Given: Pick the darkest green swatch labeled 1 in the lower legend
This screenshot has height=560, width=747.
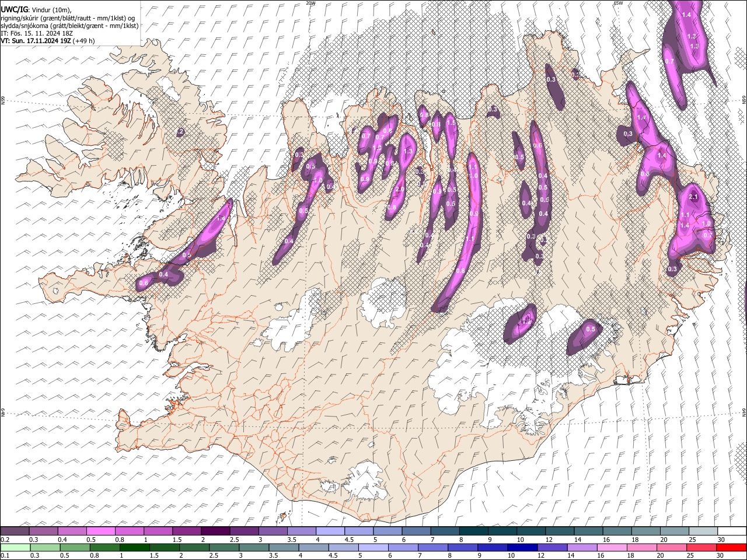Looking at the screenshot, I should point(134,547).
